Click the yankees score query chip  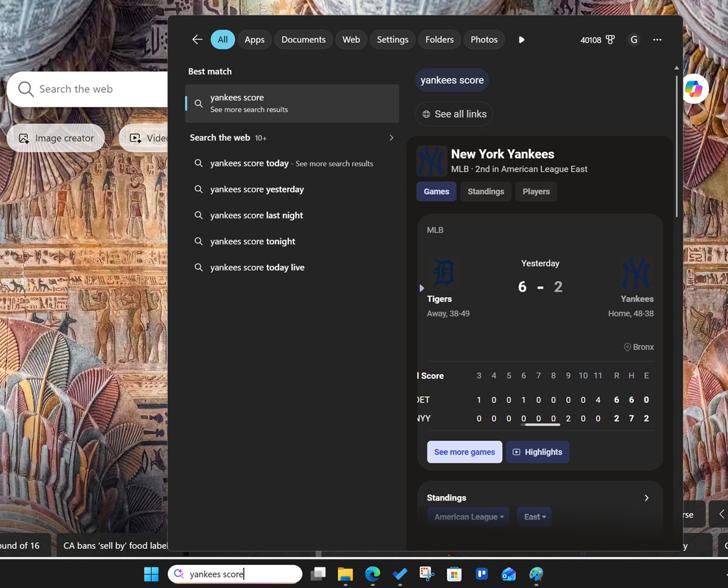click(x=452, y=80)
